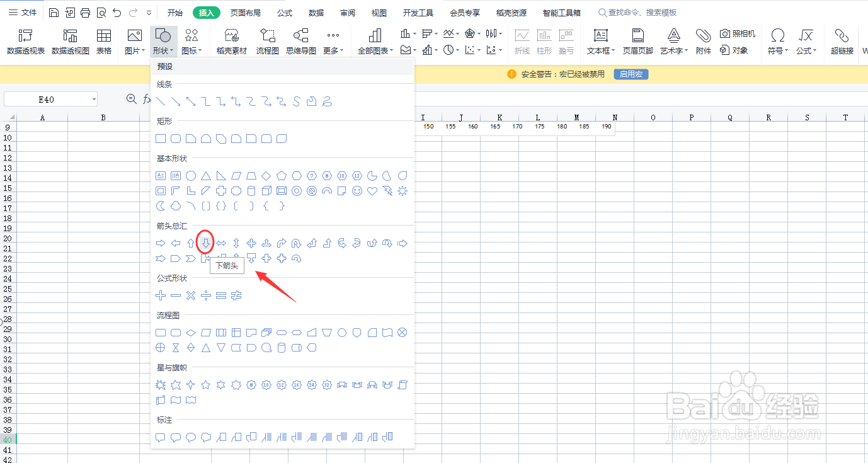Select the down arrow shape
This screenshot has width=868, height=463.
point(205,243)
